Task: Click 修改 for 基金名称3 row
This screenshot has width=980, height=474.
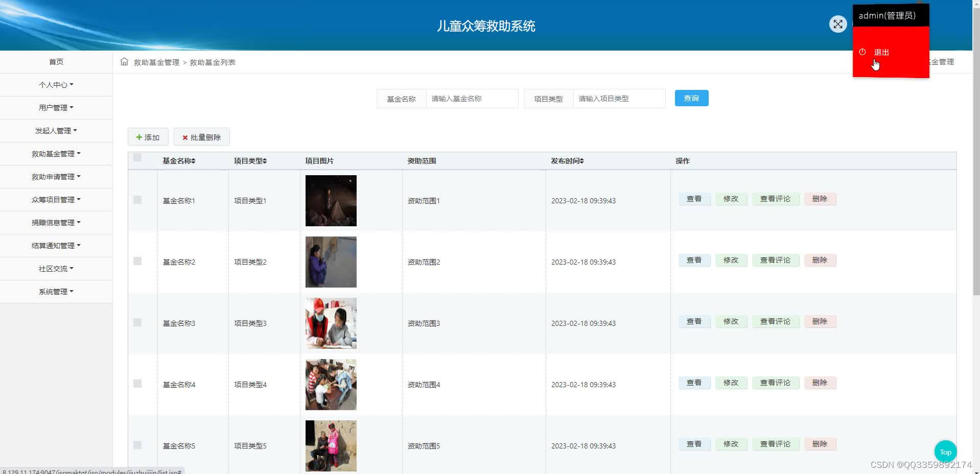Action: click(x=731, y=321)
